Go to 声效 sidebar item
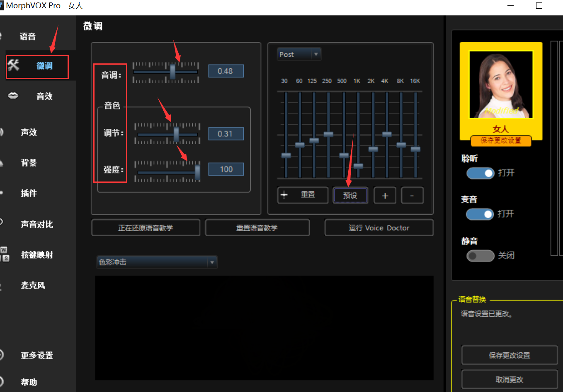563x392 pixels. [x=29, y=132]
